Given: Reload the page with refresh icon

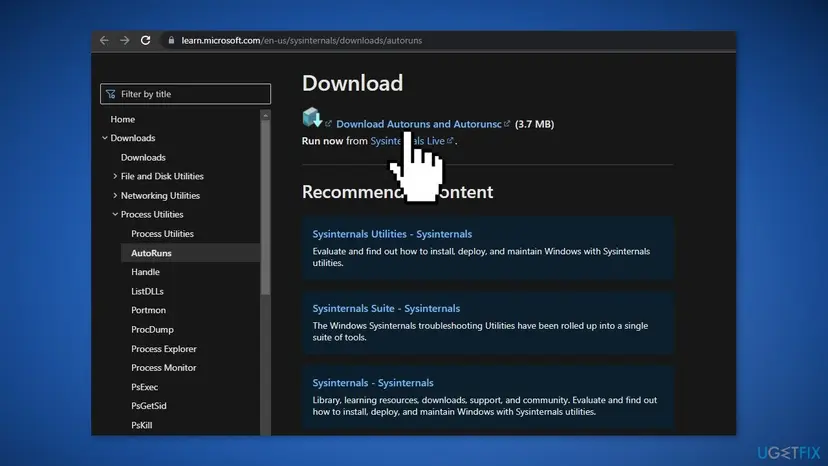Looking at the screenshot, I should (x=145, y=41).
